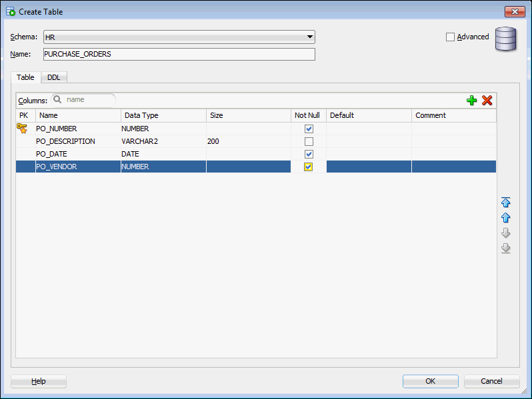Enable the Advanced checkbox
The height and width of the screenshot is (399, 532).
point(450,37)
